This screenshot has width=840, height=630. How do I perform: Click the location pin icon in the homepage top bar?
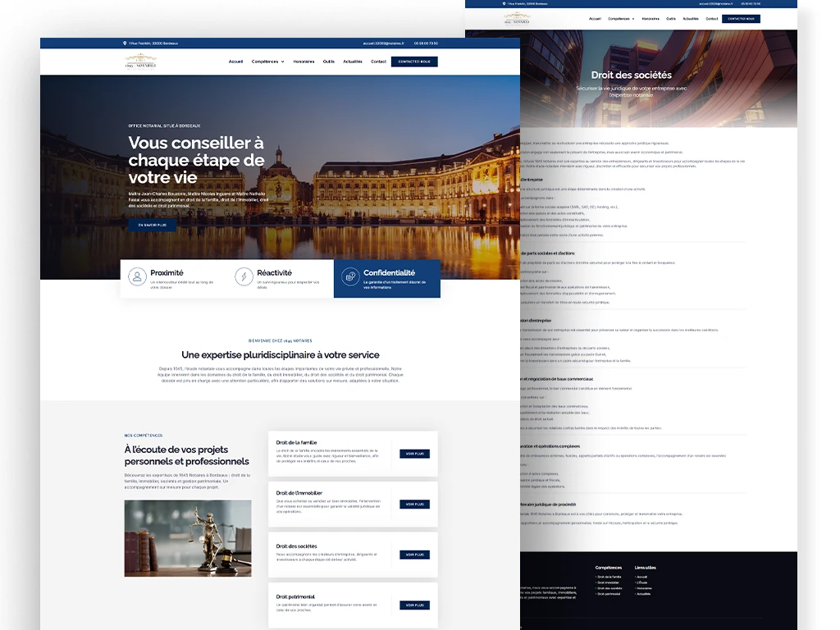pos(126,43)
